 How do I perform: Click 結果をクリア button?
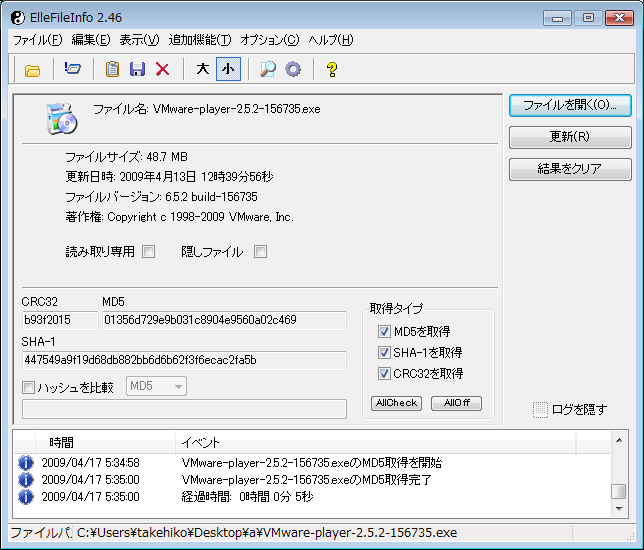tap(570, 169)
